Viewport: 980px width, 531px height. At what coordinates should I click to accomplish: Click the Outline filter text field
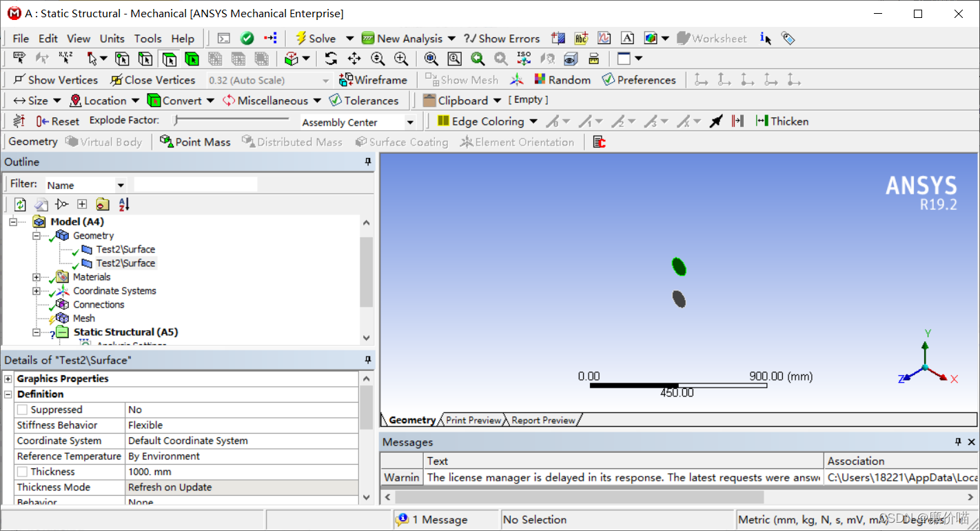(x=195, y=184)
